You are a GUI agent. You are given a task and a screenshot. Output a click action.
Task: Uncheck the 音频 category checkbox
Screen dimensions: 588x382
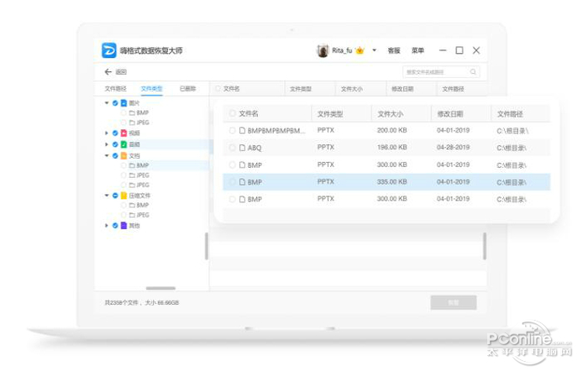115,144
